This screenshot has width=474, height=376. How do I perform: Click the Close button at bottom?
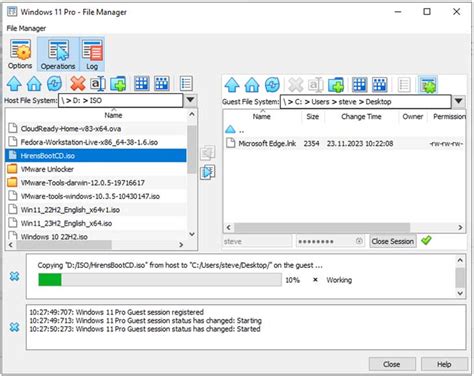[392, 364]
